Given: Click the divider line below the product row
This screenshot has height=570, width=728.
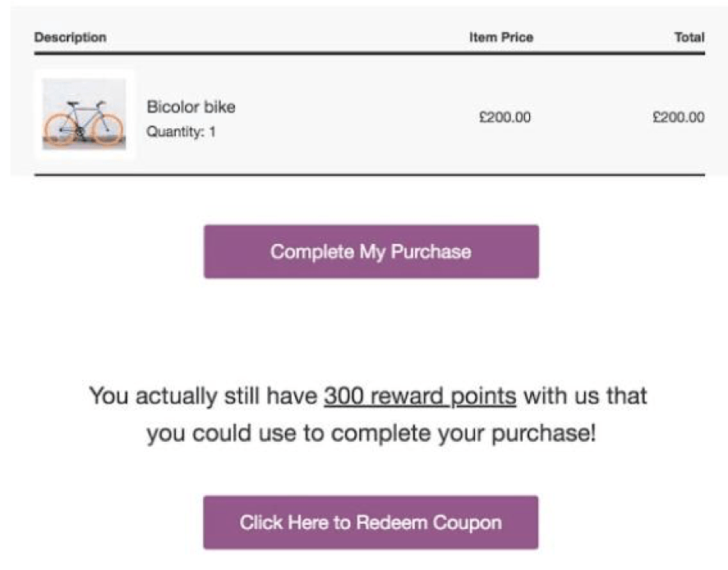Looking at the screenshot, I should click(370, 175).
